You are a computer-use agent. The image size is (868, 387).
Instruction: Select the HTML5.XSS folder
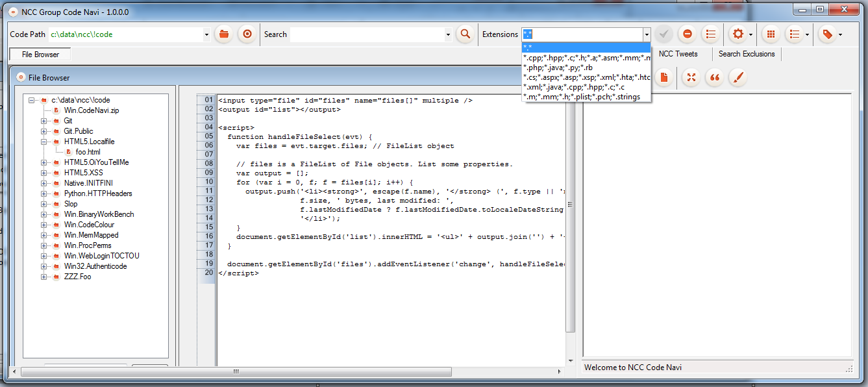click(83, 173)
